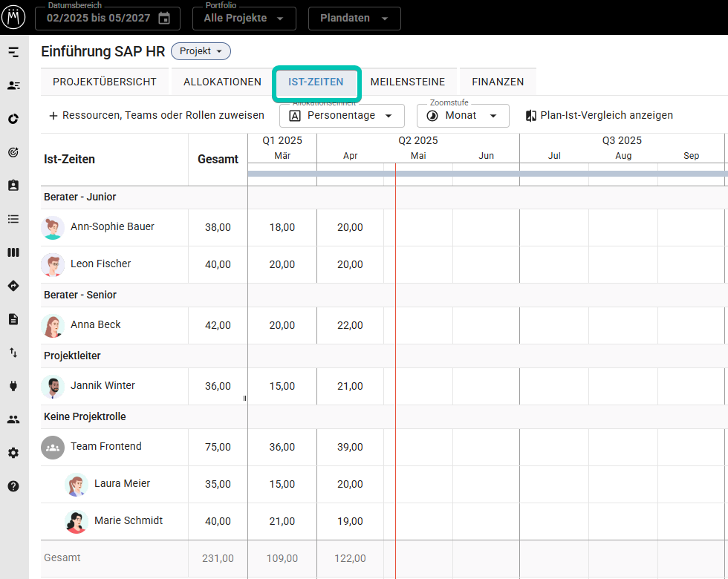Click the Keine Projektrolle group header
Image resolution: width=728 pixels, height=579 pixels.
85,416
